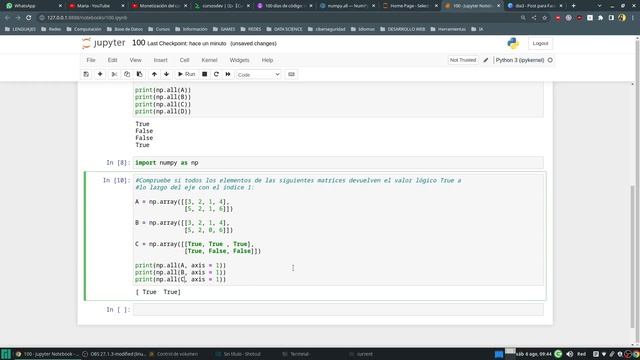
Task: Open a new browser tab
Action: [573, 6]
